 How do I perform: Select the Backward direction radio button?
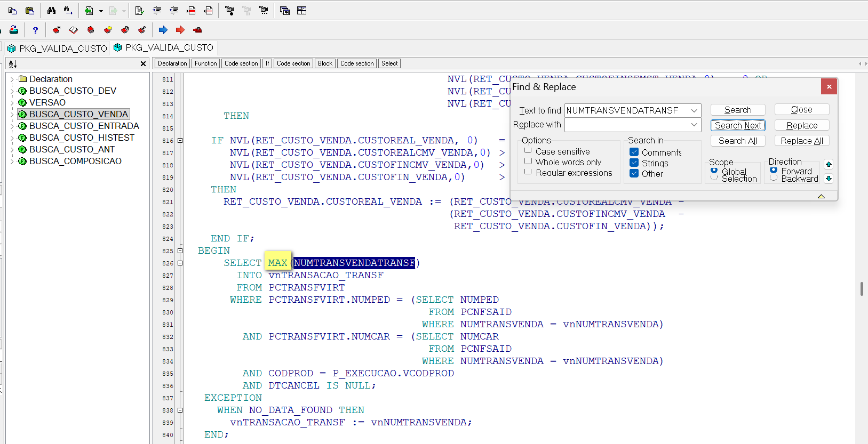tap(774, 179)
